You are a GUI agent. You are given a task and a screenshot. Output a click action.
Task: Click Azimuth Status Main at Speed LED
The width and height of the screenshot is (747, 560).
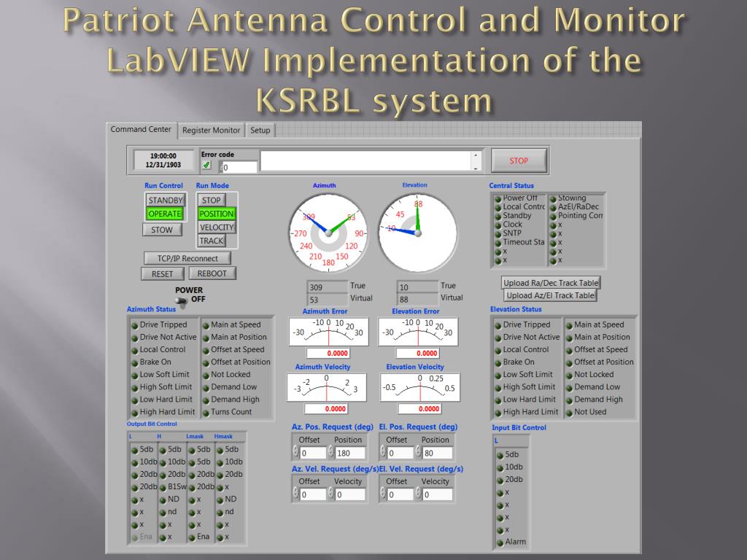point(206,325)
